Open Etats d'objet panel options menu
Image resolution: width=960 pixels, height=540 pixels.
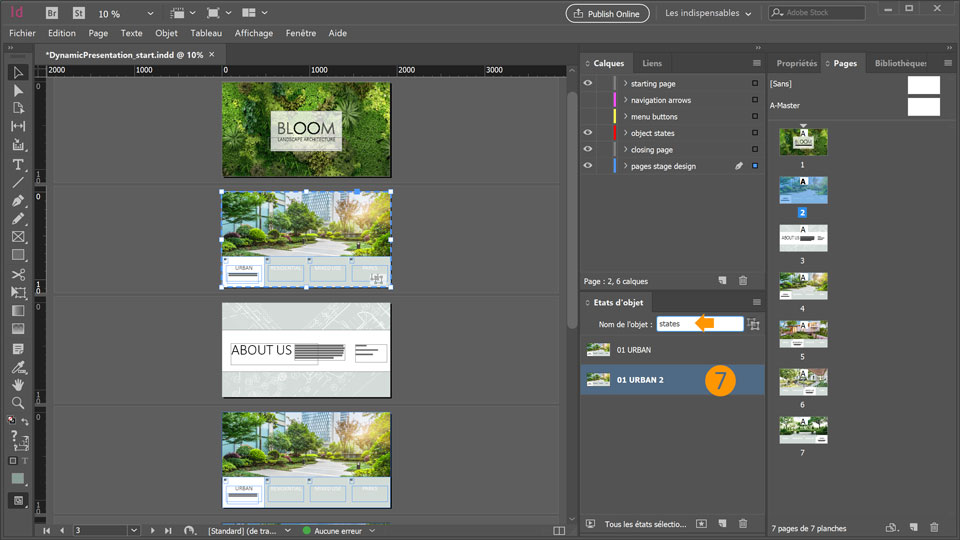pyautogui.click(x=757, y=302)
